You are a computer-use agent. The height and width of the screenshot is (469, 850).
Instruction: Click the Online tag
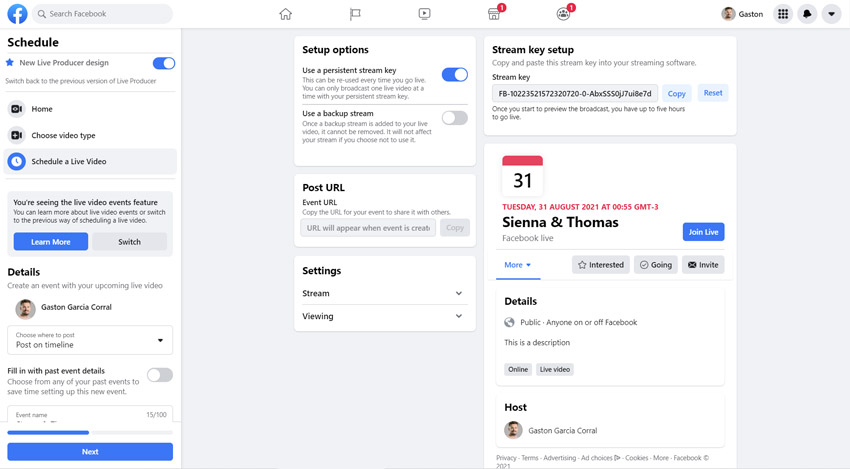pyautogui.click(x=518, y=369)
